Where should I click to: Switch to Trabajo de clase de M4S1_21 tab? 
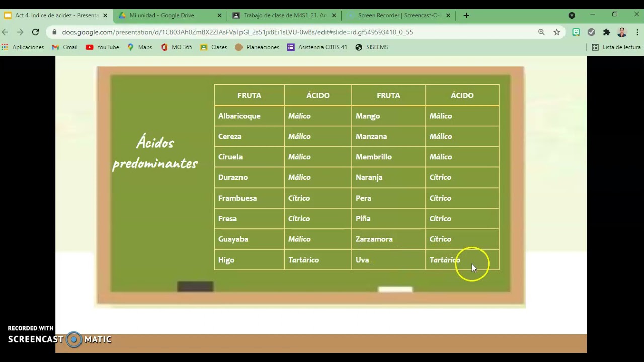point(284,15)
